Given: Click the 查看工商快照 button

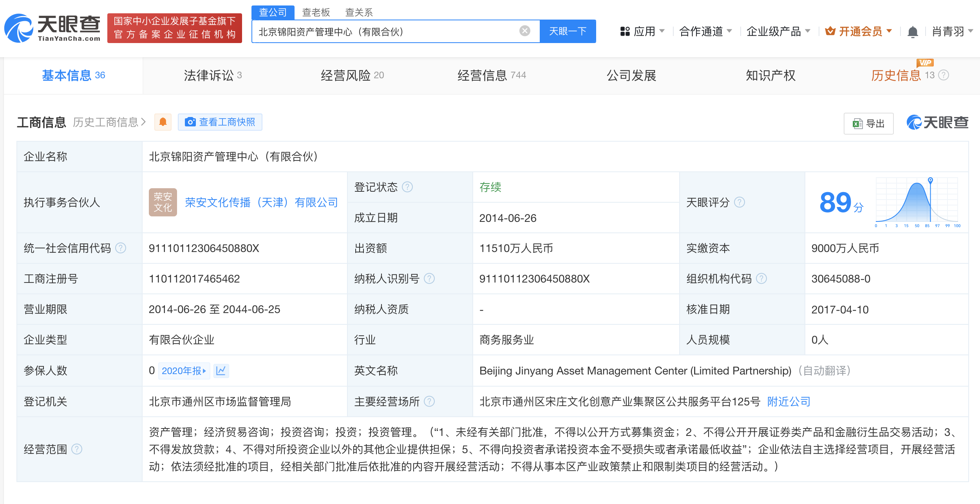Looking at the screenshot, I should 220,122.
